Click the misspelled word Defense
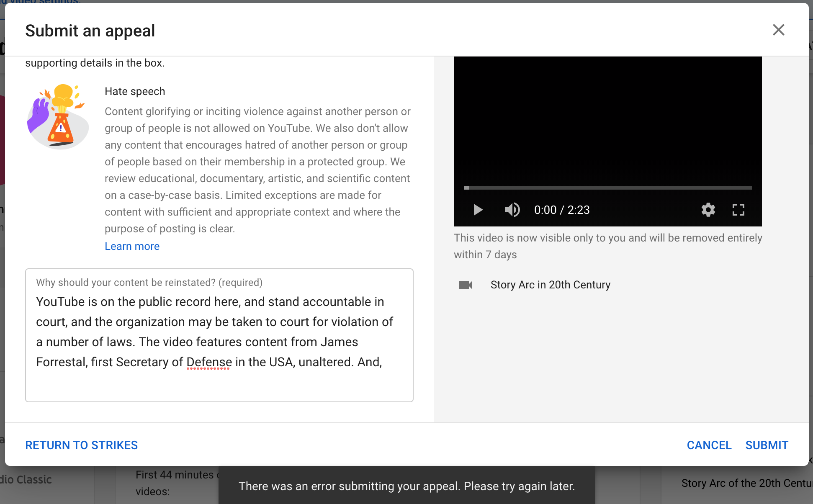Viewport: 813px width, 504px height. (209, 362)
